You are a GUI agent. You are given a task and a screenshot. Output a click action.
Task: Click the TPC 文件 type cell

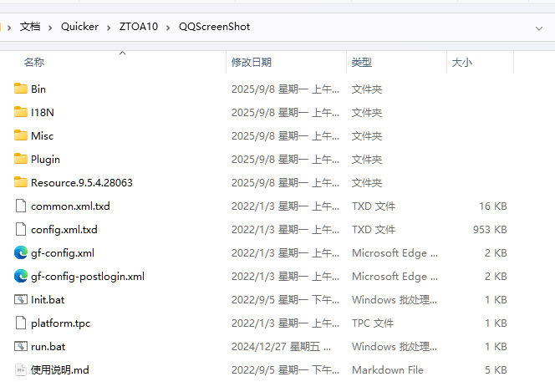point(373,323)
